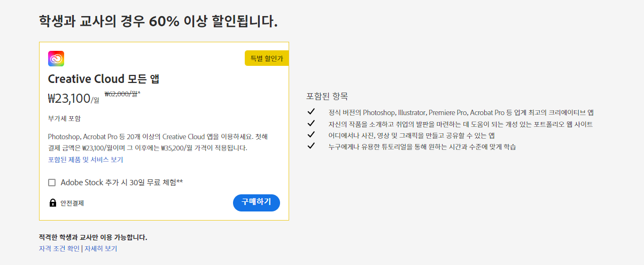Click the 안전결제 text label

point(72,203)
